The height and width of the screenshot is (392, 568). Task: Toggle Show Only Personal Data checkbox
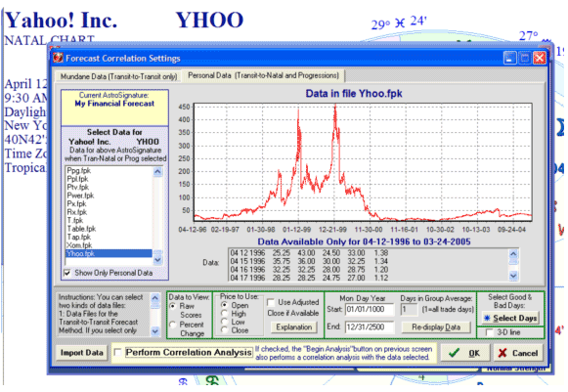pos(67,273)
